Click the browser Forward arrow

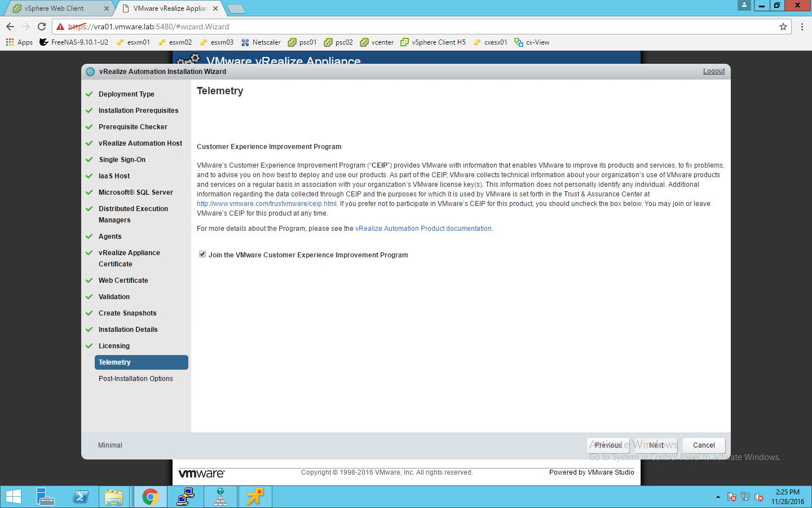coord(26,27)
